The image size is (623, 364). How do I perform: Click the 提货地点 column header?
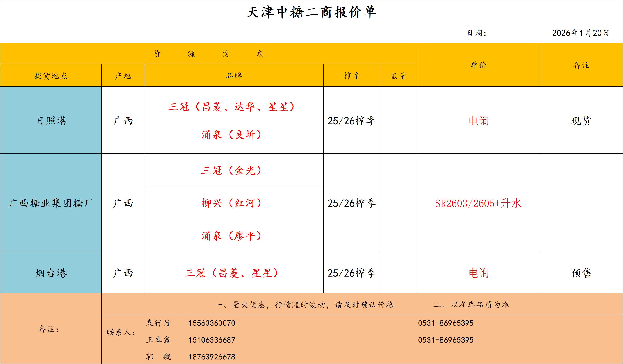click(x=51, y=76)
